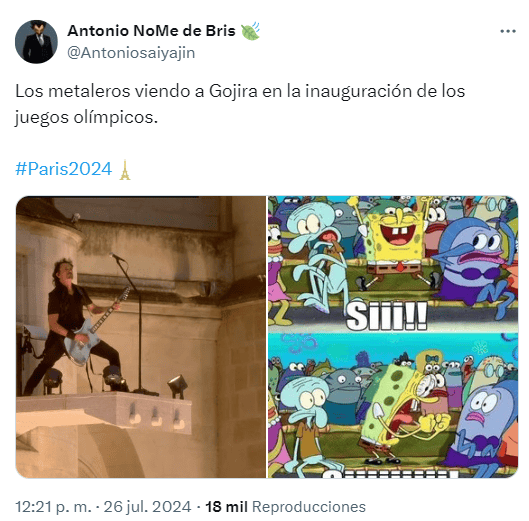Open the guitarist photo on the balcony
This screenshot has height=521, width=529.
(x=141, y=337)
